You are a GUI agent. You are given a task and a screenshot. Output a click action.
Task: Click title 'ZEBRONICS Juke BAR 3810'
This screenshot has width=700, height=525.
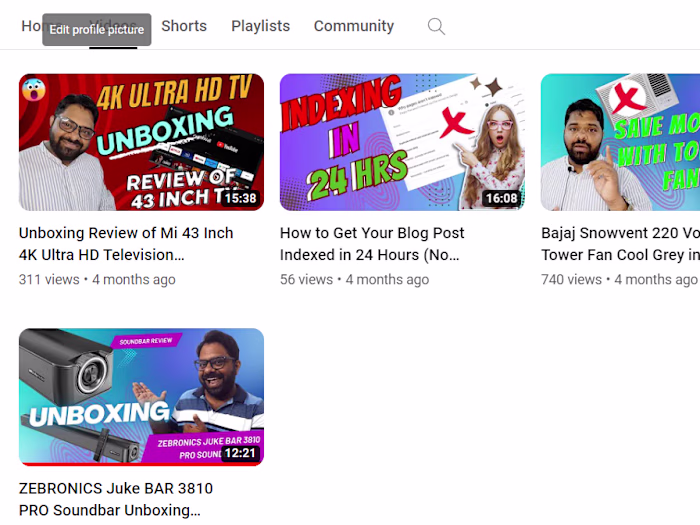coord(116,499)
